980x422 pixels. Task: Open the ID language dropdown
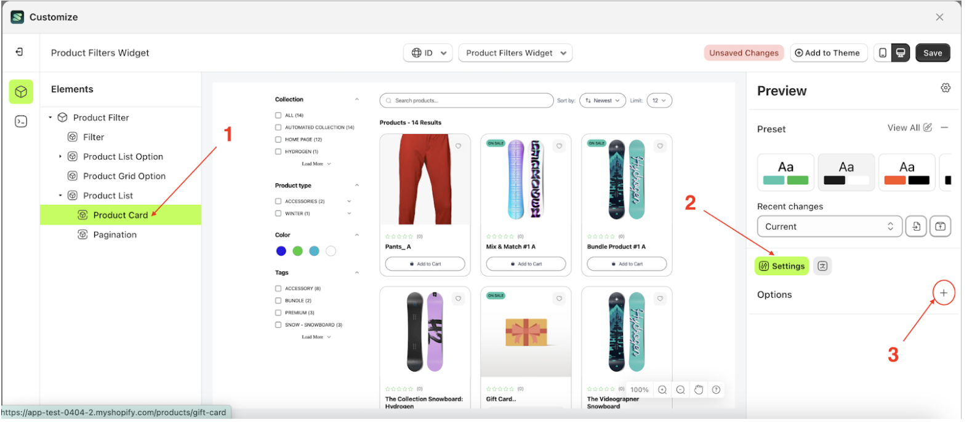coord(428,53)
